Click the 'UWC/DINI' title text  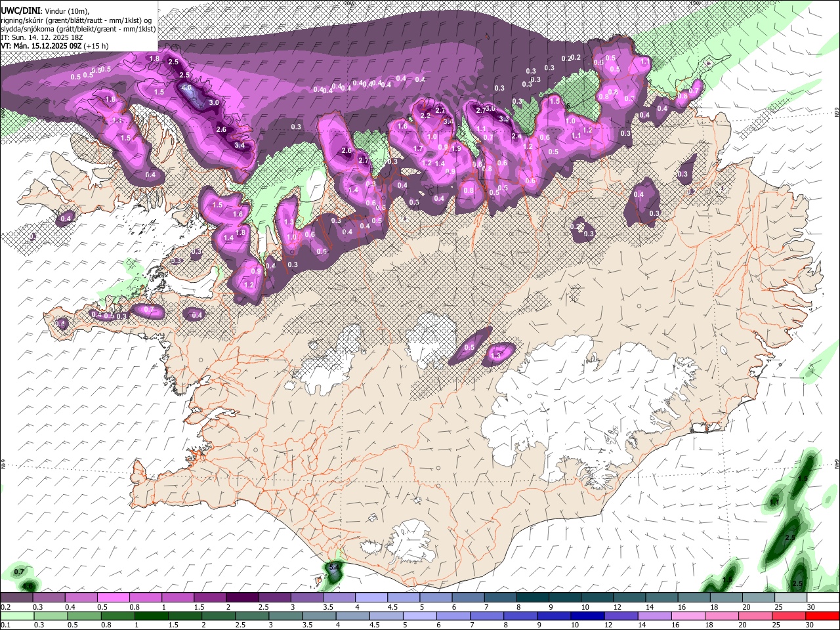pyautogui.click(x=20, y=11)
